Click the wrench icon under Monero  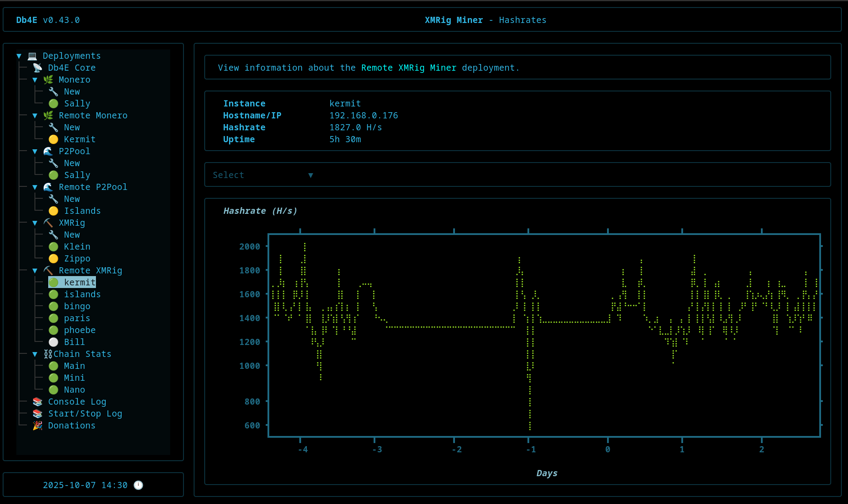coord(53,91)
